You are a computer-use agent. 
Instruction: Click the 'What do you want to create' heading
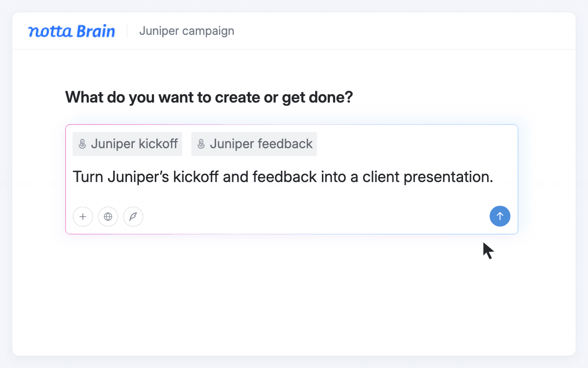[209, 97]
